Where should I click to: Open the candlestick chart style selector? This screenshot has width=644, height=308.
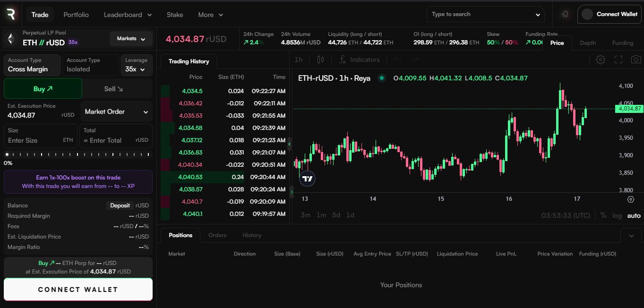(321, 60)
